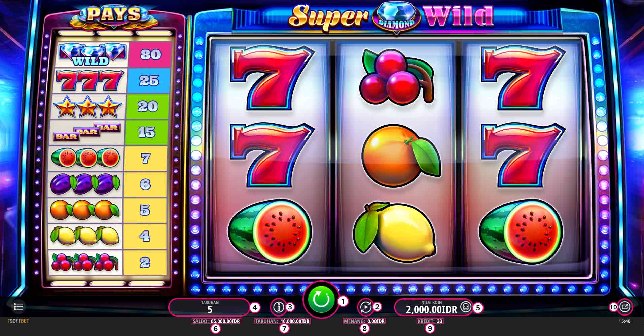The height and width of the screenshot is (336, 644).
Task: Select the WILD diamonds paytable row
Action: tap(113, 55)
